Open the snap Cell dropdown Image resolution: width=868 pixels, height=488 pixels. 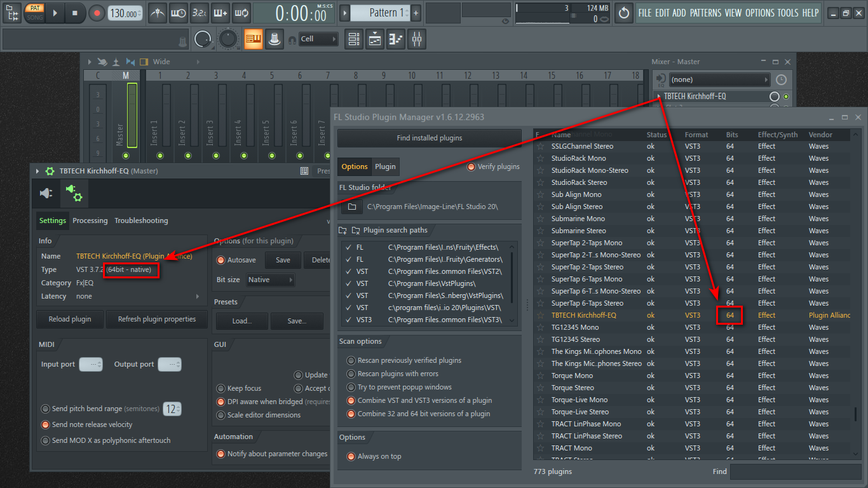(318, 39)
